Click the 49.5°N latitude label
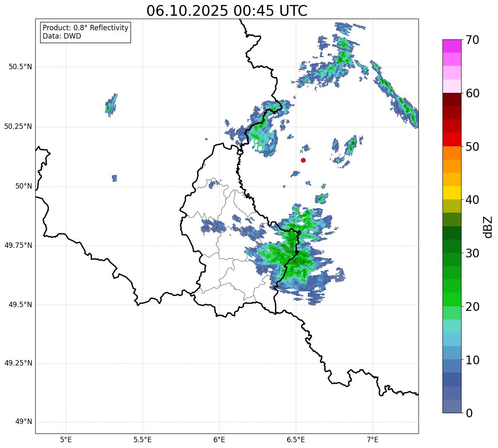Screen dimensions: 498x448 (20, 305)
